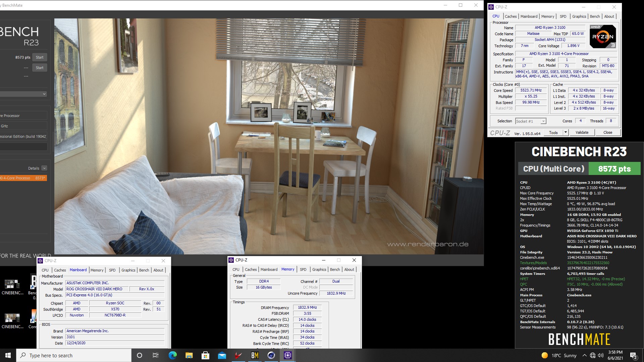Screen dimensions: 644x362
Task: Click the Type here to search box
Action: pyautogui.click(x=74, y=355)
